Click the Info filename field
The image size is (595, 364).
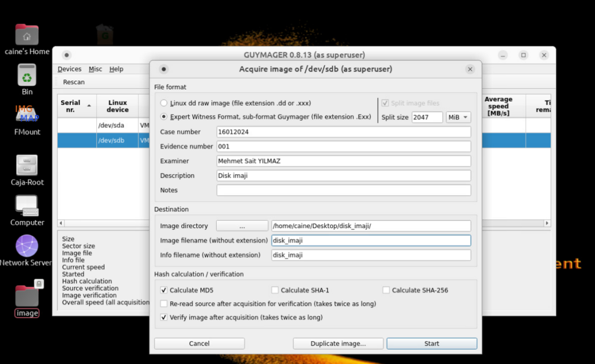pyautogui.click(x=371, y=255)
